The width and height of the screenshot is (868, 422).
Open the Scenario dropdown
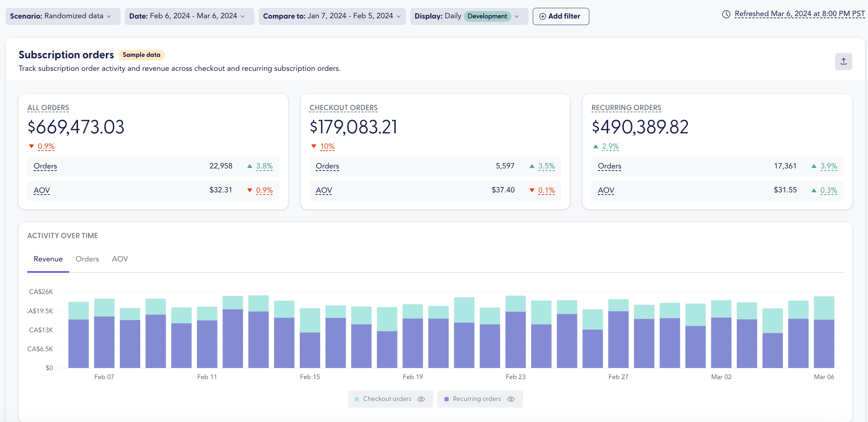[63, 16]
